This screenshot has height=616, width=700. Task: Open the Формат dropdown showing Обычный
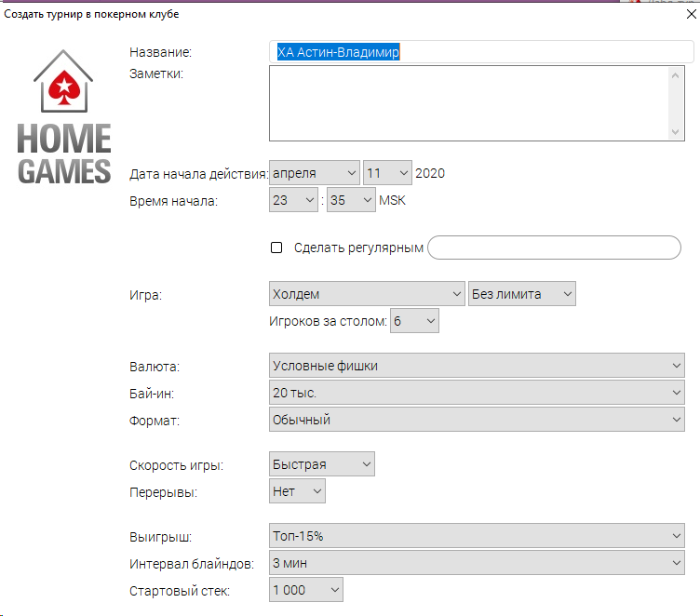pos(477,419)
